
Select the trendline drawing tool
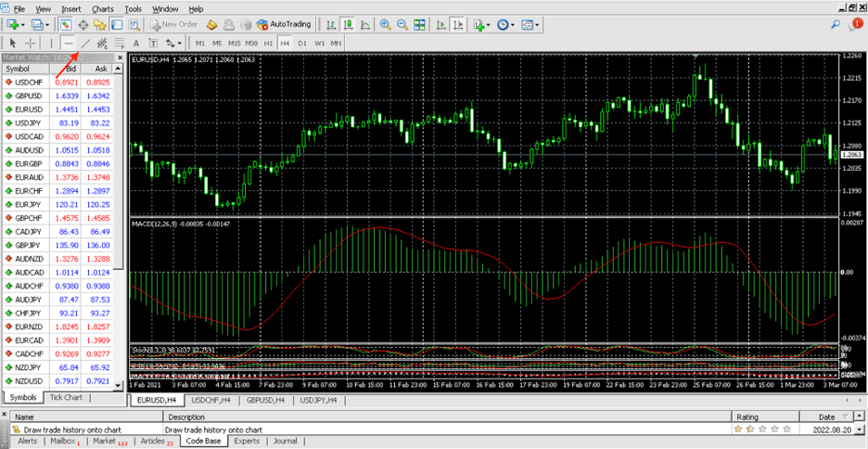[86, 43]
